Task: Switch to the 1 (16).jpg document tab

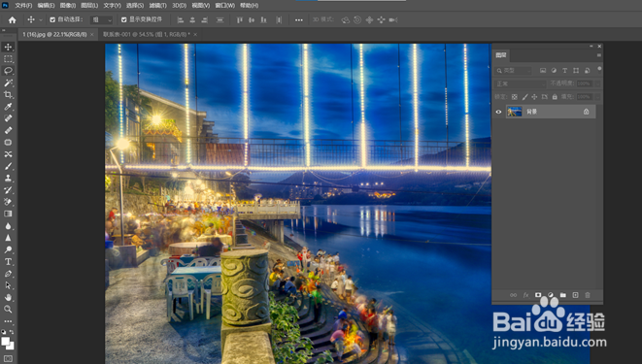Action: click(x=54, y=34)
